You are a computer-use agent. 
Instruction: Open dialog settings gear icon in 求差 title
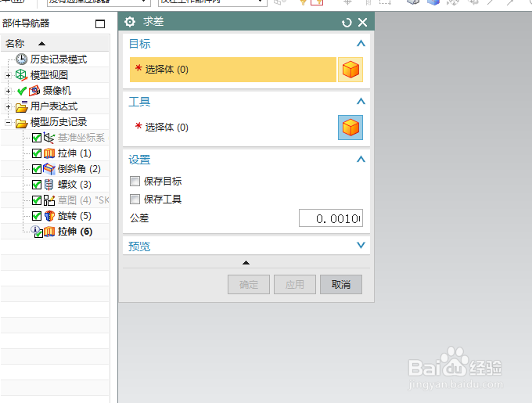click(x=130, y=22)
